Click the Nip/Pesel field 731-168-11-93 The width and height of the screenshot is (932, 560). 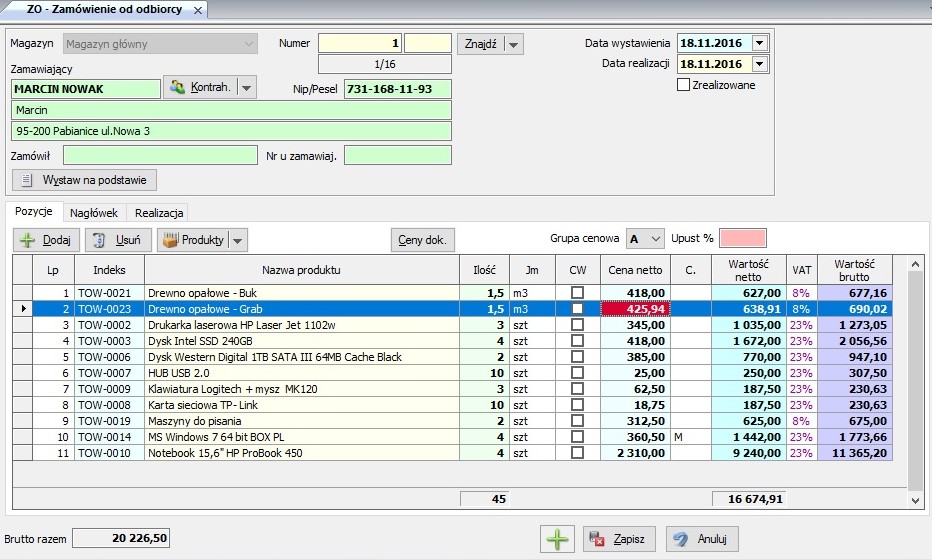(398, 89)
